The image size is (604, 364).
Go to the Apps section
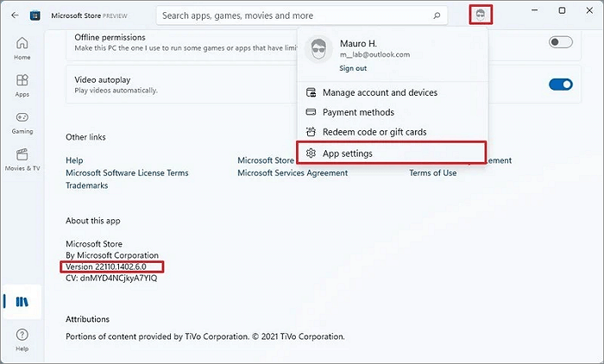[22, 85]
